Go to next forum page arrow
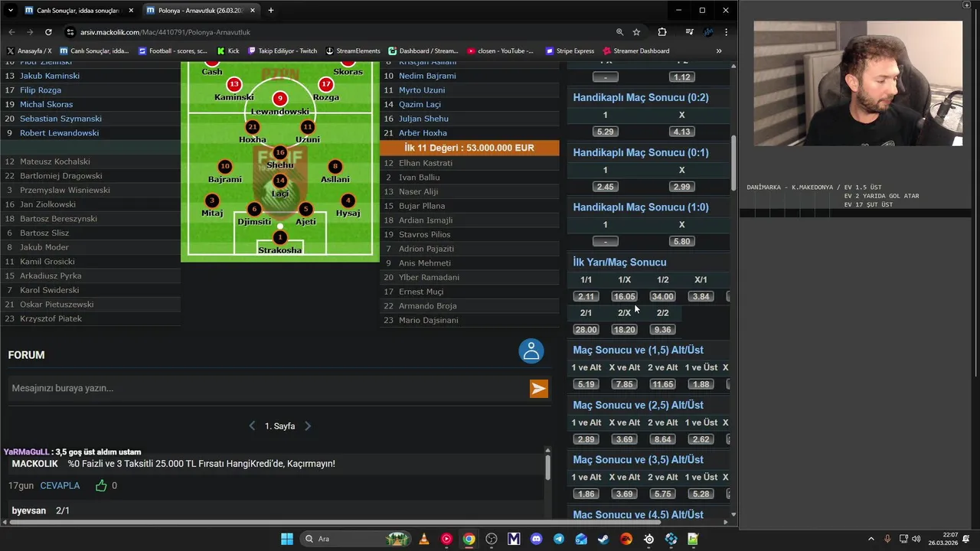The width and height of the screenshot is (980, 551). coord(308,426)
